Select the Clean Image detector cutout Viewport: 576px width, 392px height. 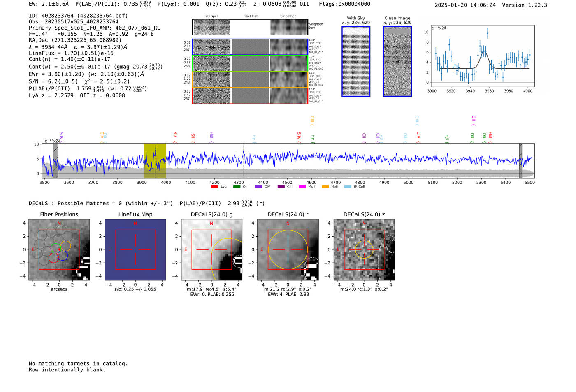click(397, 61)
